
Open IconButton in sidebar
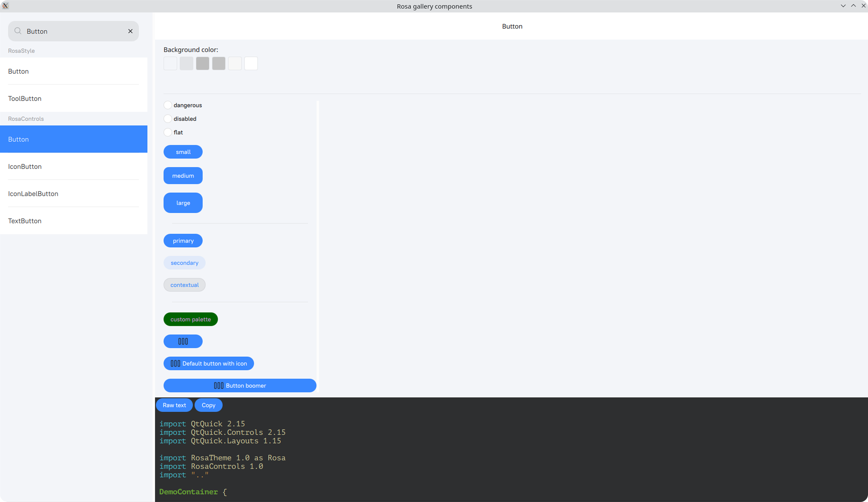click(x=74, y=166)
